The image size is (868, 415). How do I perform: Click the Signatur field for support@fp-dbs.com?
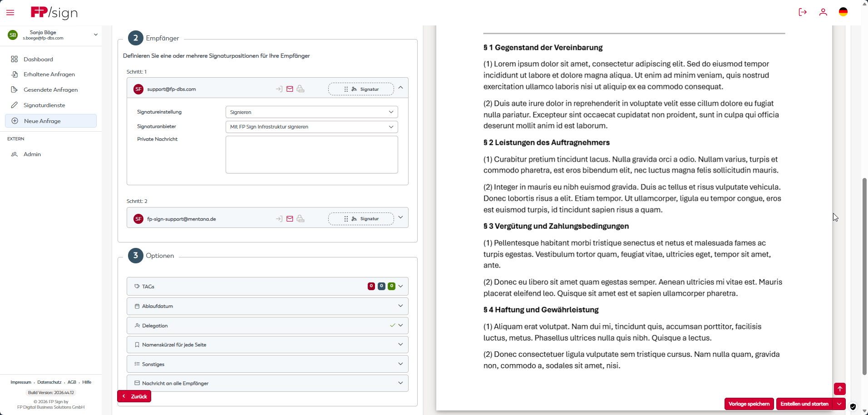click(x=361, y=89)
